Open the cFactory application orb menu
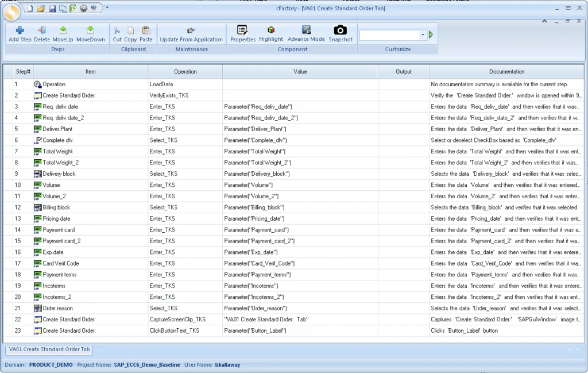Viewport: 588px width, 373px height. (x=12, y=12)
